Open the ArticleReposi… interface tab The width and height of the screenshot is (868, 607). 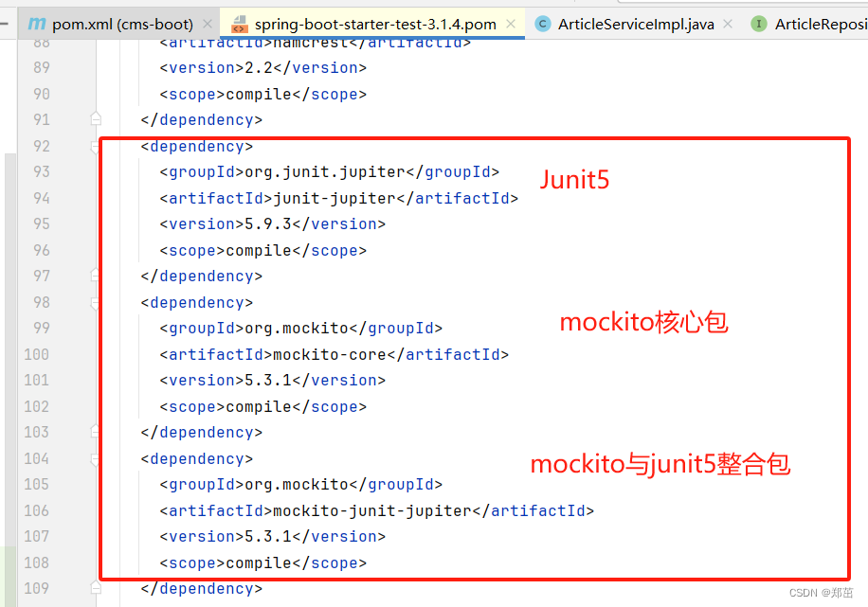(x=808, y=24)
